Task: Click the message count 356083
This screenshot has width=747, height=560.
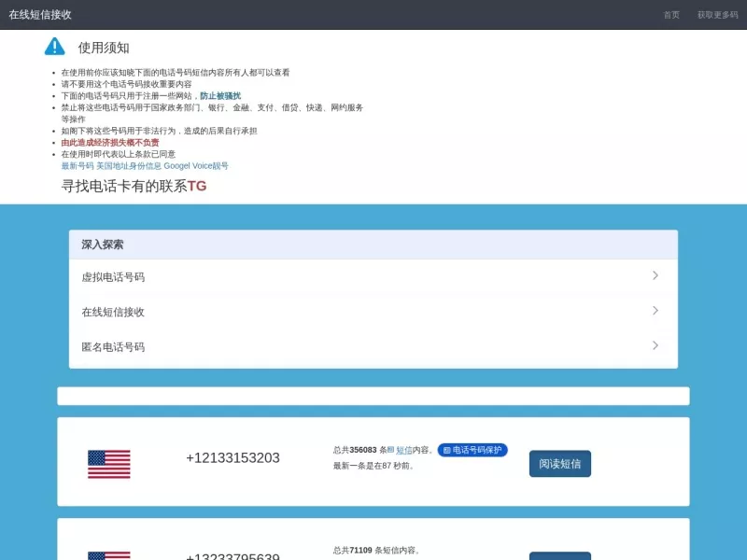Action: [x=363, y=450]
